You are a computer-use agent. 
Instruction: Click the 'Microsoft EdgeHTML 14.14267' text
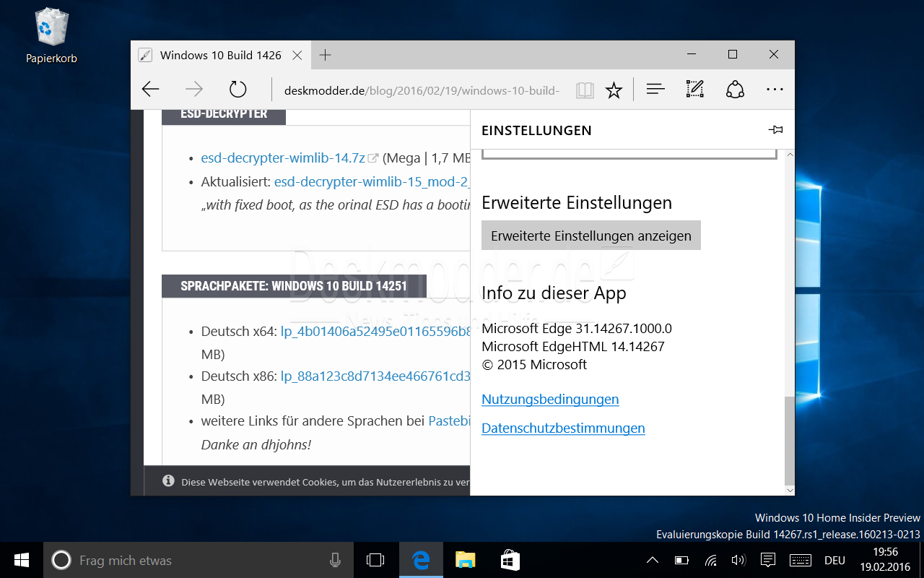(x=573, y=347)
